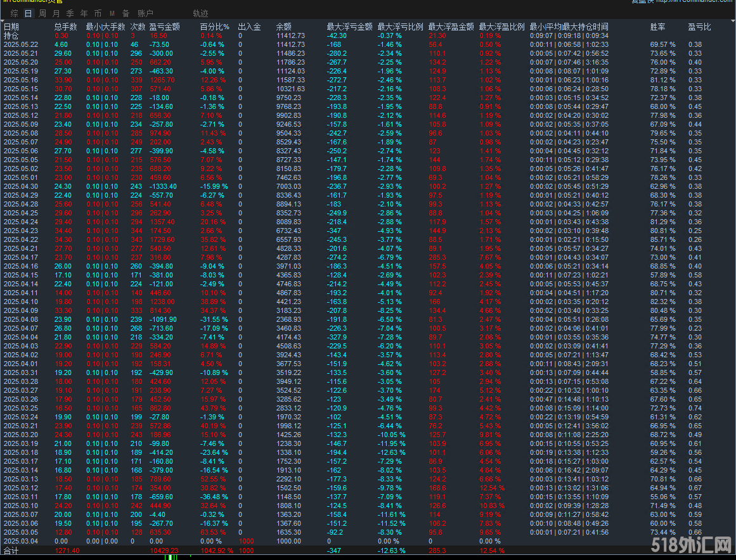The width and height of the screenshot is (736, 560).
Task: Sort by the 日期 column header
Action: tap(11, 27)
